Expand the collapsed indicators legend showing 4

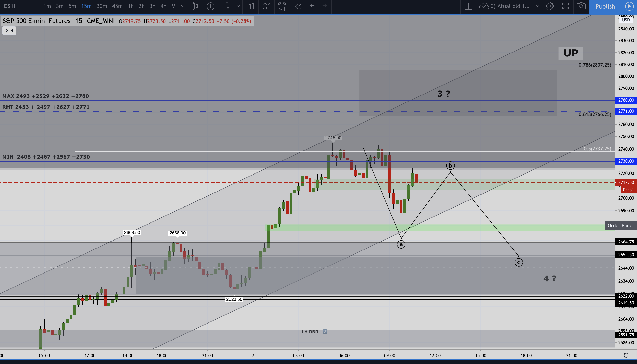click(x=9, y=31)
